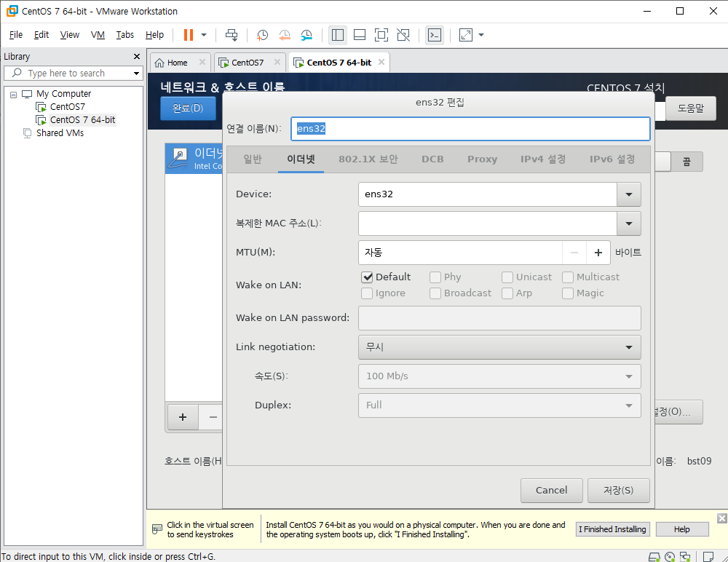This screenshot has width=728, height=562.
Task: Switch to the 일반 tab
Action: coord(253,159)
